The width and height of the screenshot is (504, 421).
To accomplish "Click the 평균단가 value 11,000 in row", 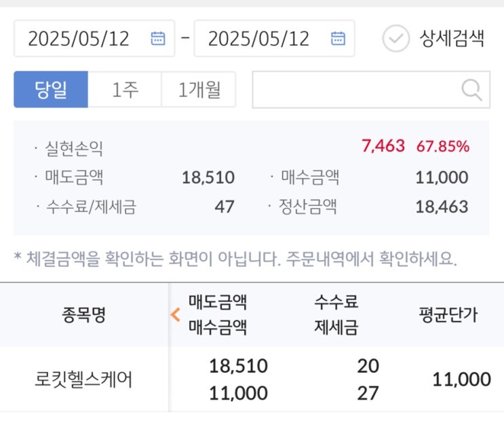I will 461,380.
